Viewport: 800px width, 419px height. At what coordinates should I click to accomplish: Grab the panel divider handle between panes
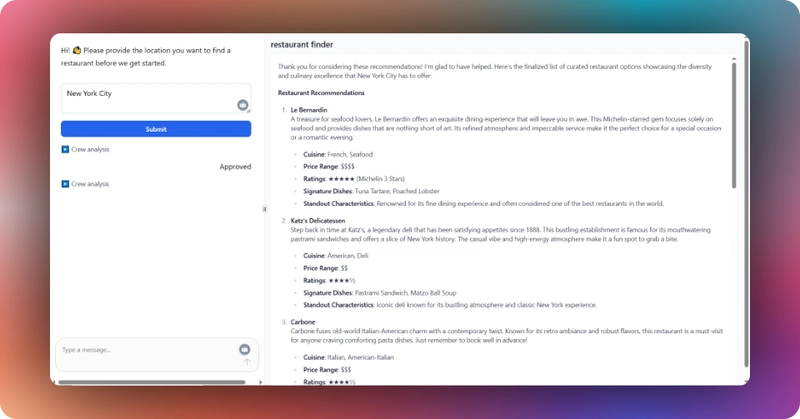tap(264, 209)
